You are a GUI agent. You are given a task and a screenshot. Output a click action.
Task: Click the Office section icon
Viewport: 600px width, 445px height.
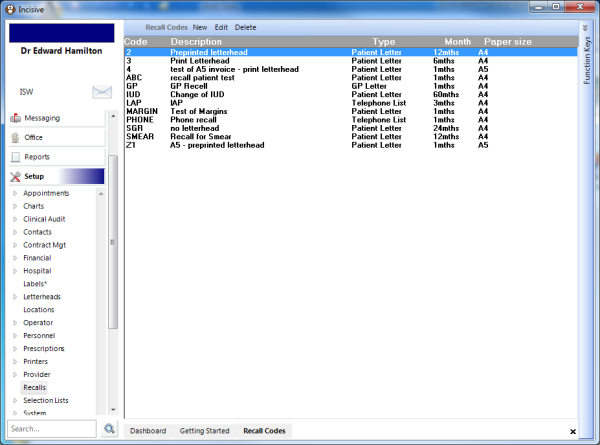point(15,138)
